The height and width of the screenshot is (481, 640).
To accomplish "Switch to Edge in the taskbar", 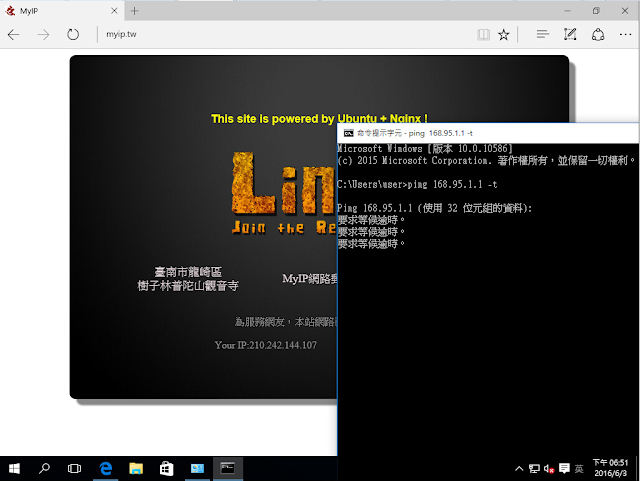I will coord(106,468).
